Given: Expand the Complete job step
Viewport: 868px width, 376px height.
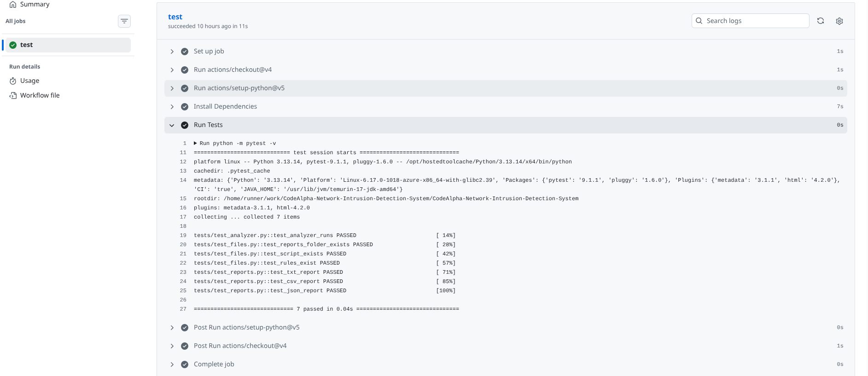Looking at the screenshot, I should click(172, 364).
